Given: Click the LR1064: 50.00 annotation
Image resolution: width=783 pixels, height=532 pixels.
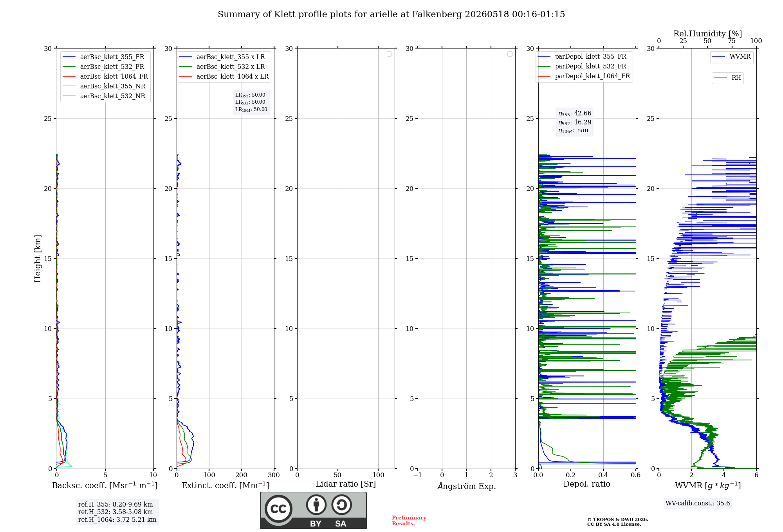Looking at the screenshot, I should pos(251,110).
